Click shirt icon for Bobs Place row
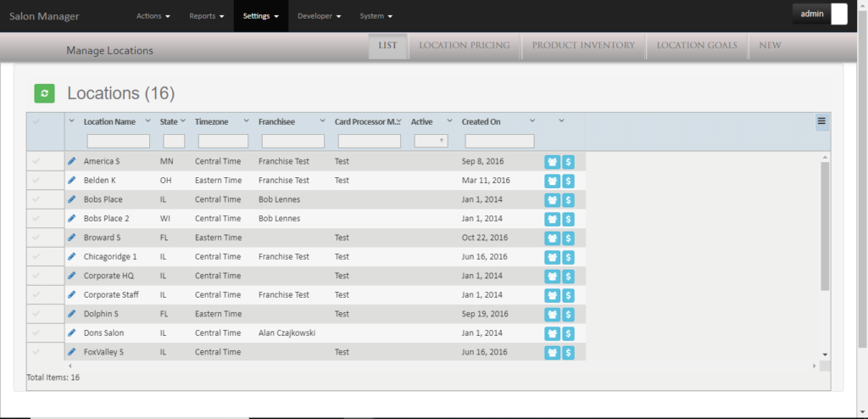 [552, 199]
